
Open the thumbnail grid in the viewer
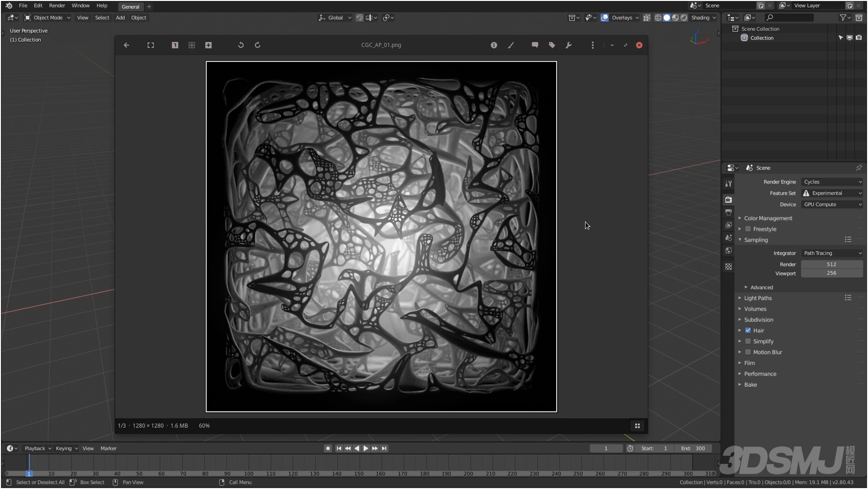pos(638,426)
